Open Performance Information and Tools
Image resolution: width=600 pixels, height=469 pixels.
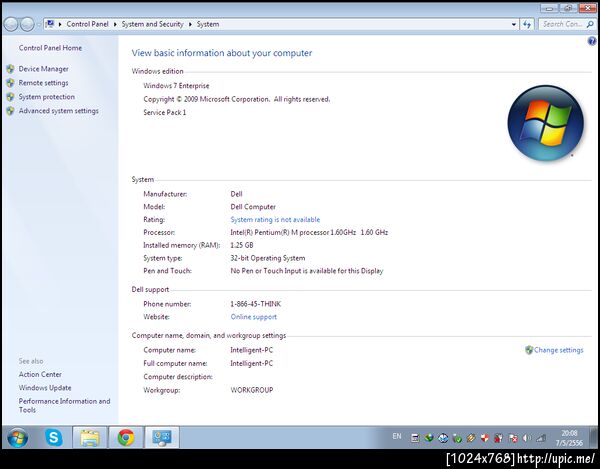(64, 405)
